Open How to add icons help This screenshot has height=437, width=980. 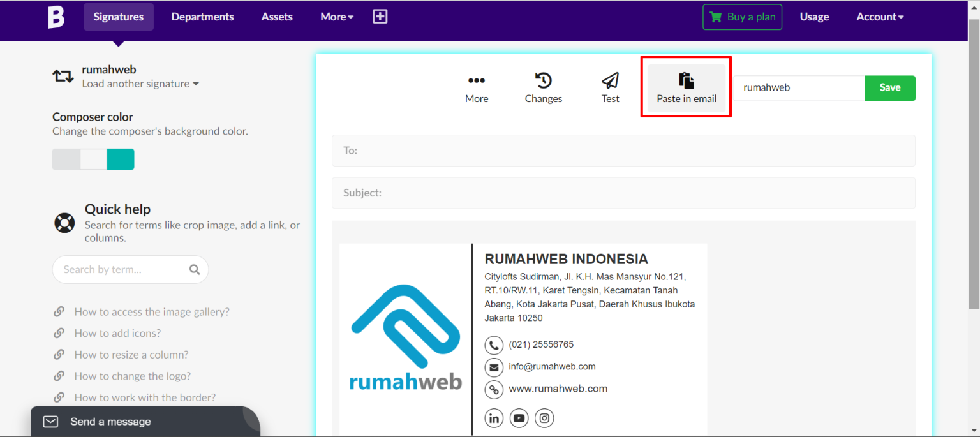click(117, 333)
